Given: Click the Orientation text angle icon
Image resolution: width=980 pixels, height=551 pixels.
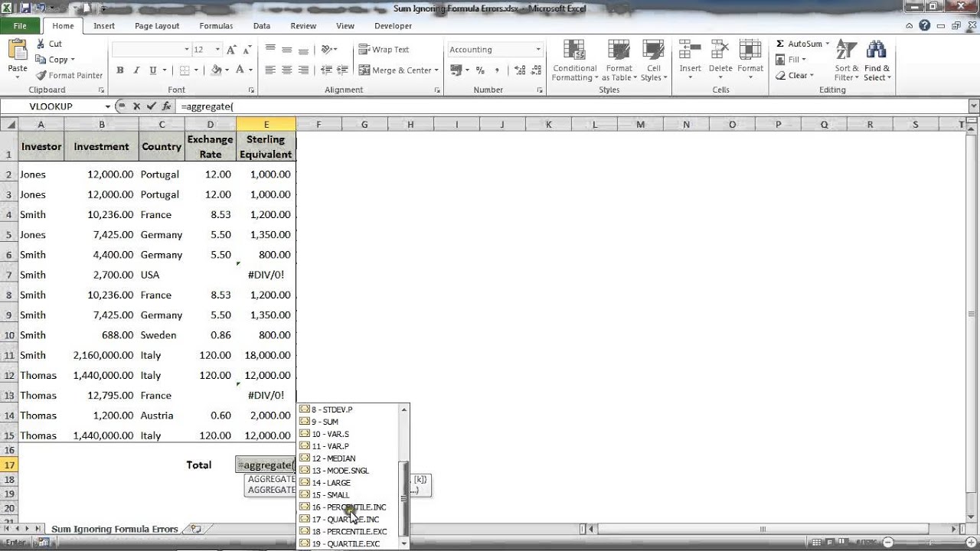Looking at the screenshot, I should (327, 49).
